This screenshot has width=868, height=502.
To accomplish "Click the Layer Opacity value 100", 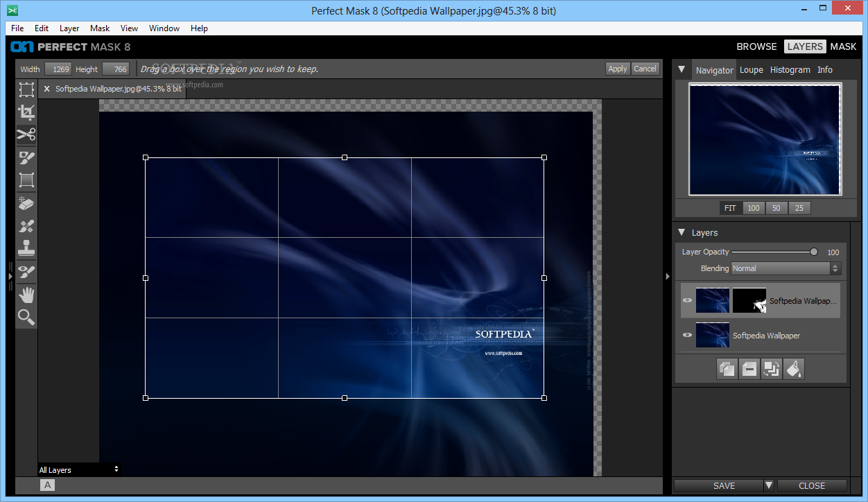I will tap(833, 252).
